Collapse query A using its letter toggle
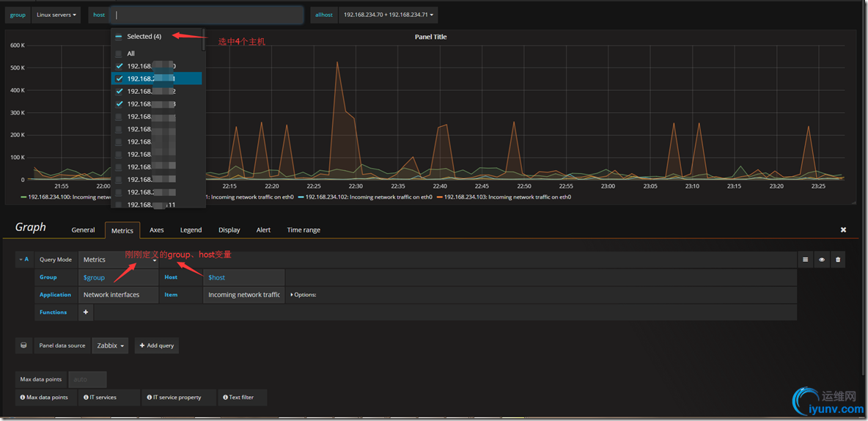 tap(23, 259)
